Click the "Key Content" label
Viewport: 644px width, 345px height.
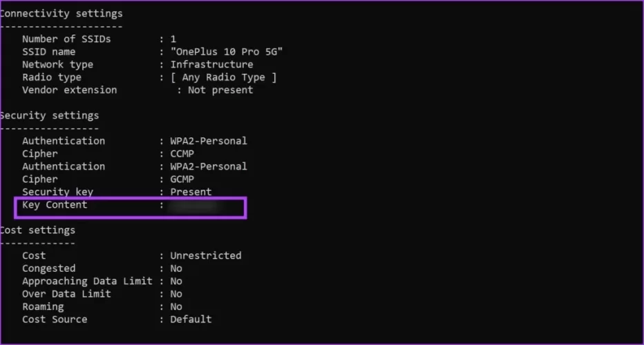[x=55, y=205]
